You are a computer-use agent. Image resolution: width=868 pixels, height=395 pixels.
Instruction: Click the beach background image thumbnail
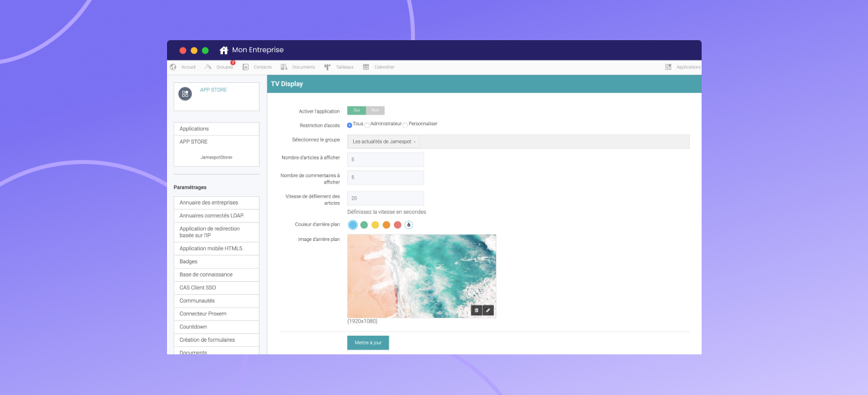(422, 276)
